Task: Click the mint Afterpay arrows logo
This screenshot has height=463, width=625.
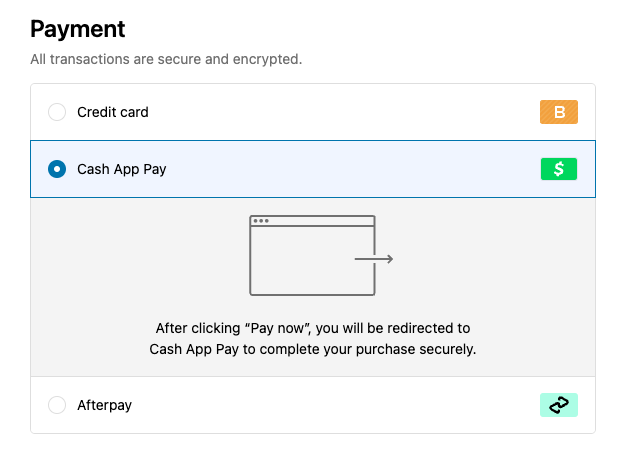Action: 559,405
